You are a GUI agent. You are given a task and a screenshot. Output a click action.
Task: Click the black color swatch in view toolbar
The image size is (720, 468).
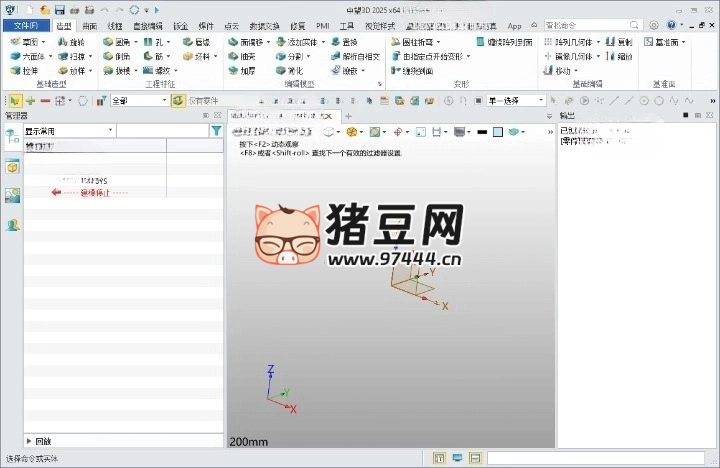click(x=482, y=131)
